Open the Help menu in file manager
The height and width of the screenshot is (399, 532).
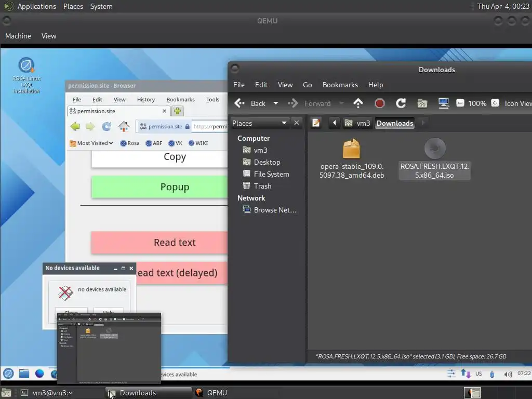(376, 85)
